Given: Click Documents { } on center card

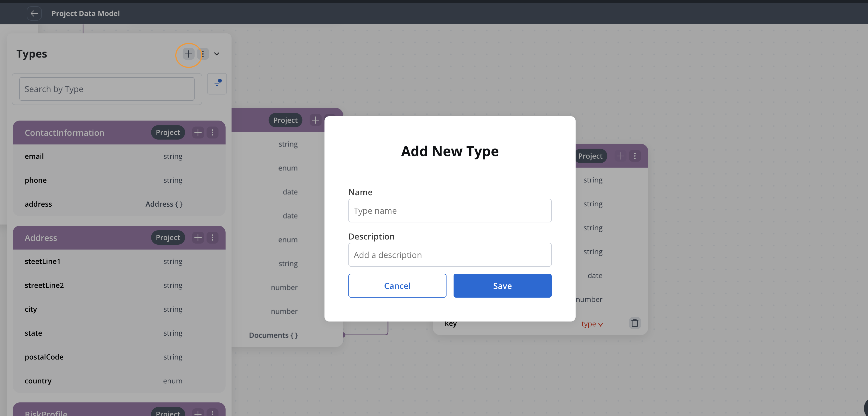Looking at the screenshot, I should [x=273, y=336].
